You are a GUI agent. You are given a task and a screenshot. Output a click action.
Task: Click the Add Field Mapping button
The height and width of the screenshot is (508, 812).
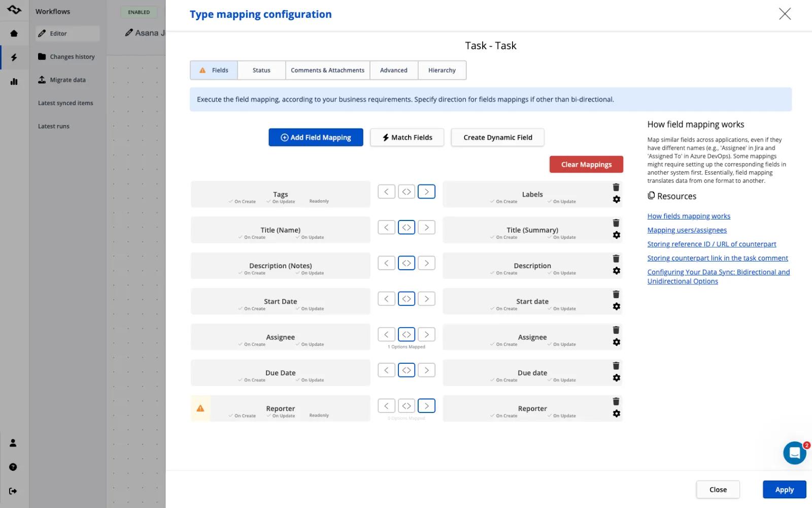pos(316,137)
